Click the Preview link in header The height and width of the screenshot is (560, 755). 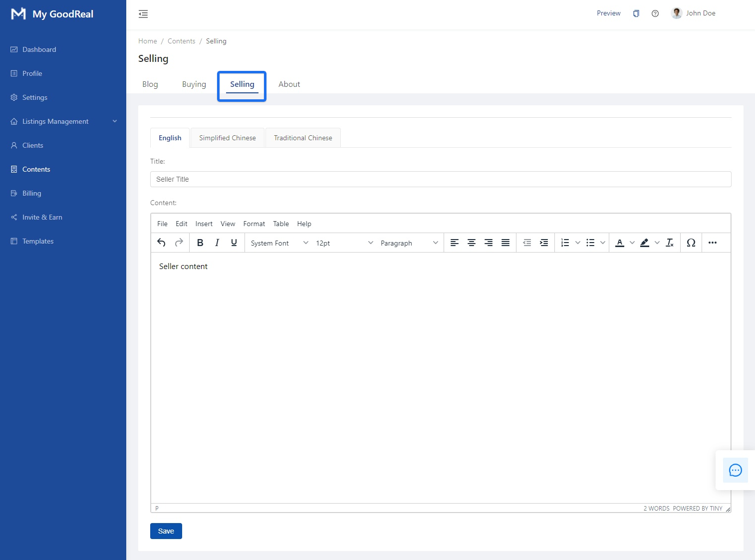pos(609,13)
